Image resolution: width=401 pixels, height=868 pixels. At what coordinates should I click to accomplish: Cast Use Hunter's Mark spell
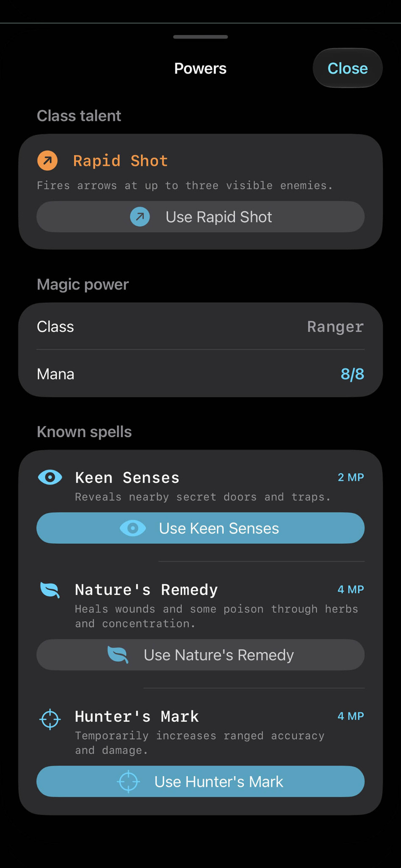click(200, 782)
